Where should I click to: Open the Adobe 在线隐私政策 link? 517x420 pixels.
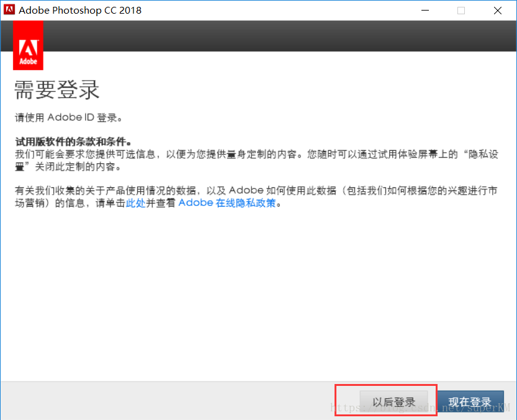click(227, 203)
